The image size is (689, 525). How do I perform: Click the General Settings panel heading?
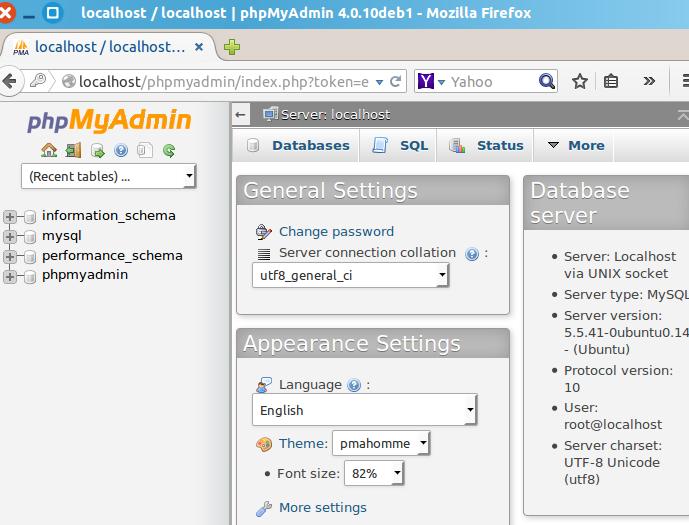[x=330, y=191]
